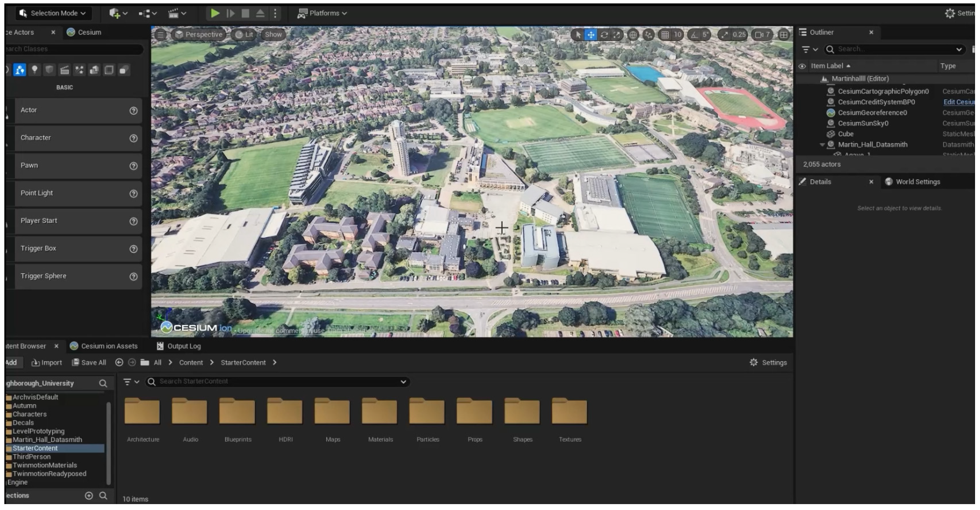Eject from the player controller
The height and width of the screenshot is (510, 980).
pos(260,13)
